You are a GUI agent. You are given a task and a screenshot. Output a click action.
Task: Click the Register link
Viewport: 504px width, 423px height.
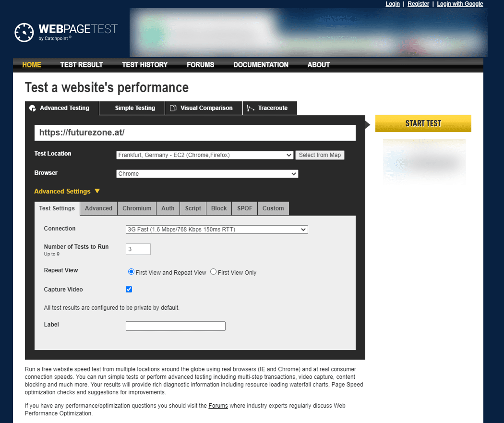coord(419,4)
